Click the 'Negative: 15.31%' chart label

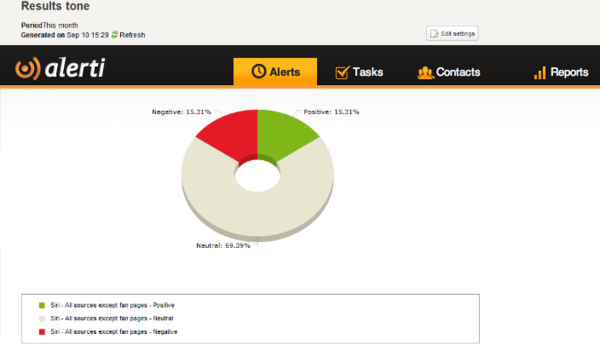(x=181, y=112)
